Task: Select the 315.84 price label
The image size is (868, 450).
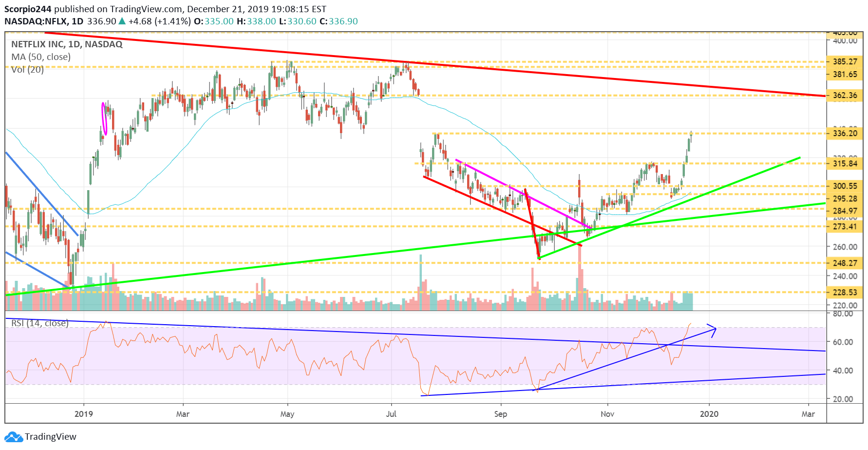Action: (x=845, y=163)
